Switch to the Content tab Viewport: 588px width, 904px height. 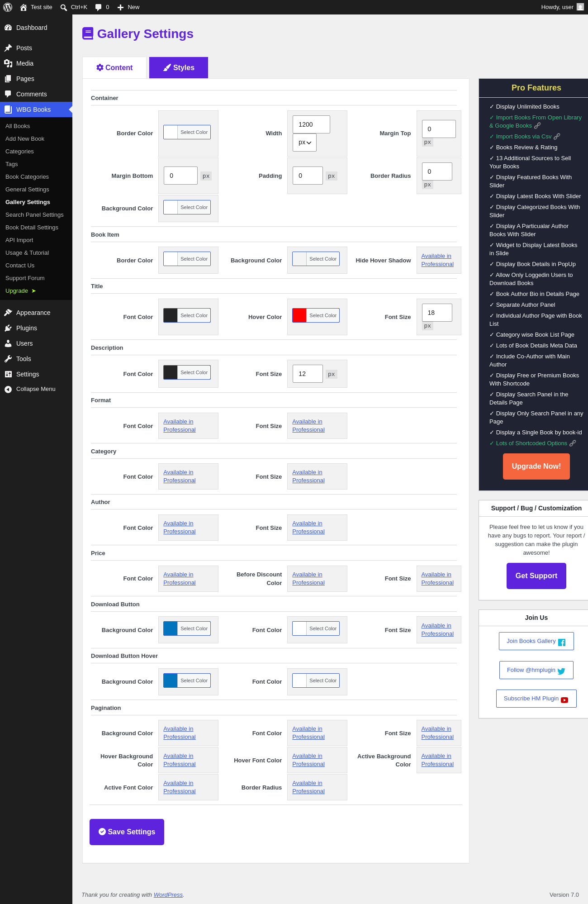[114, 67]
